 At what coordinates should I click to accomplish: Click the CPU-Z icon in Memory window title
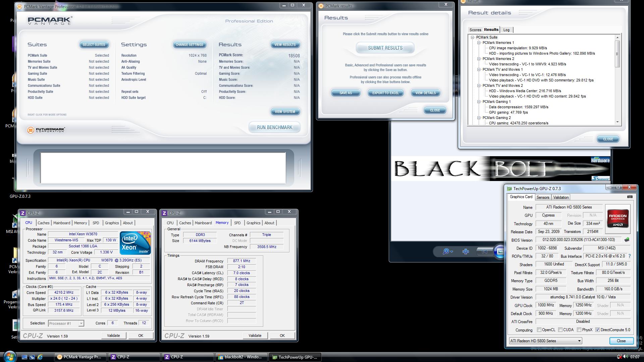tap(164, 213)
